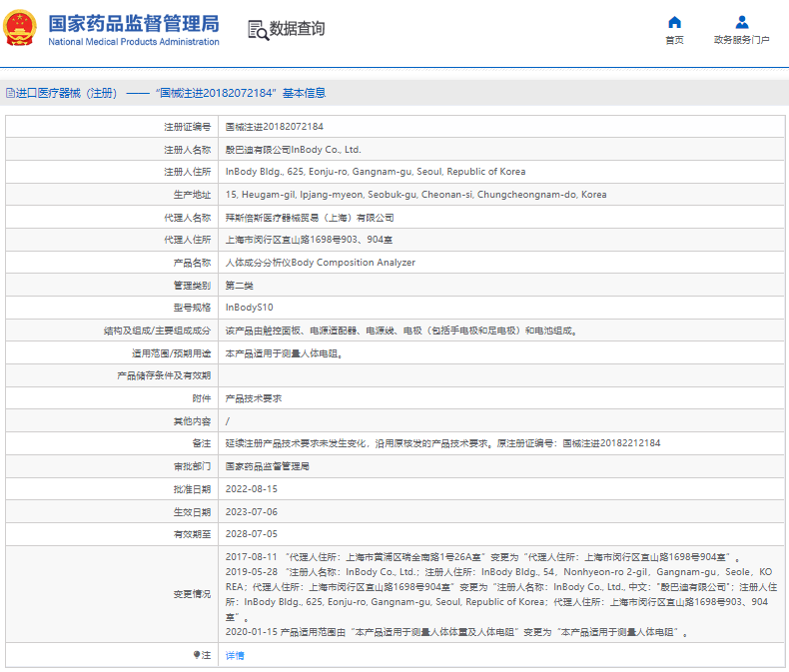Screen dimensions: 789x672
Task: Click the 基本信息 heading text
Action: [304, 93]
